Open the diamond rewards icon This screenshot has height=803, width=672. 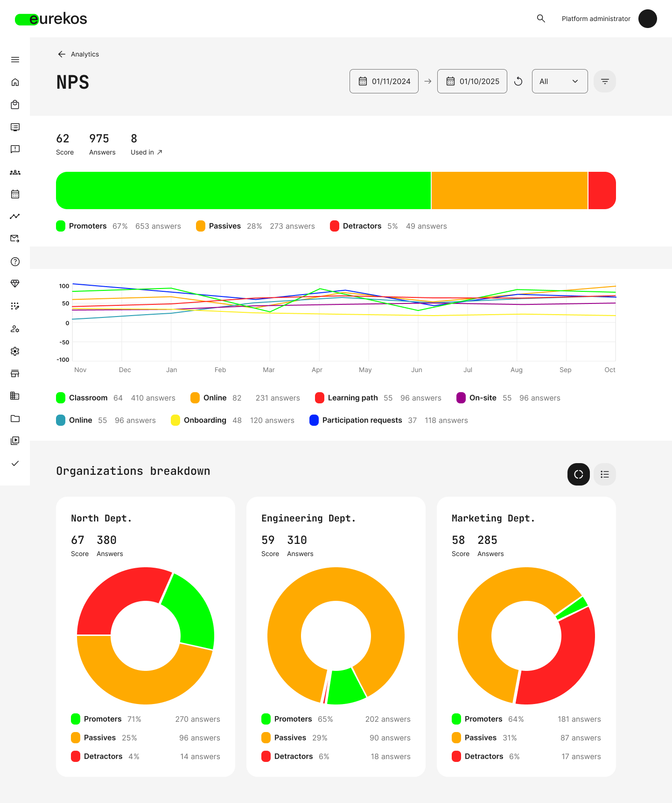(15, 284)
